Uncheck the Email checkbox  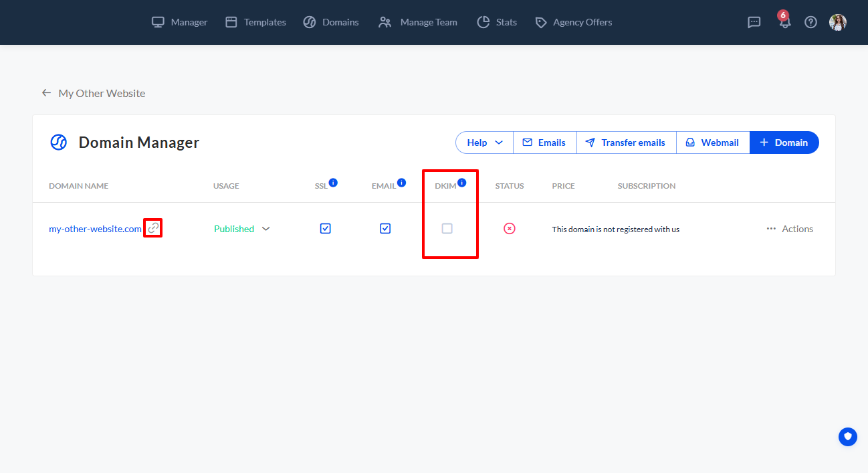point(385,229)
